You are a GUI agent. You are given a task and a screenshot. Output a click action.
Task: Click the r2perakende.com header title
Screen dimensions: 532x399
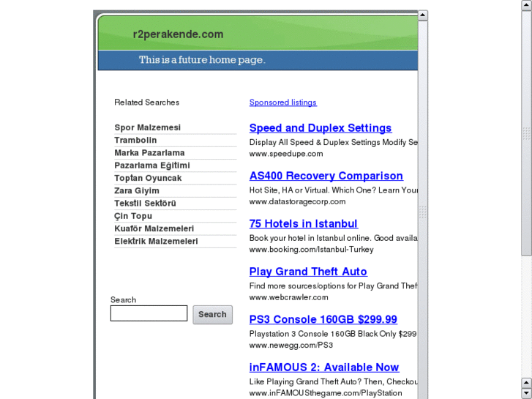coord(178,34)
